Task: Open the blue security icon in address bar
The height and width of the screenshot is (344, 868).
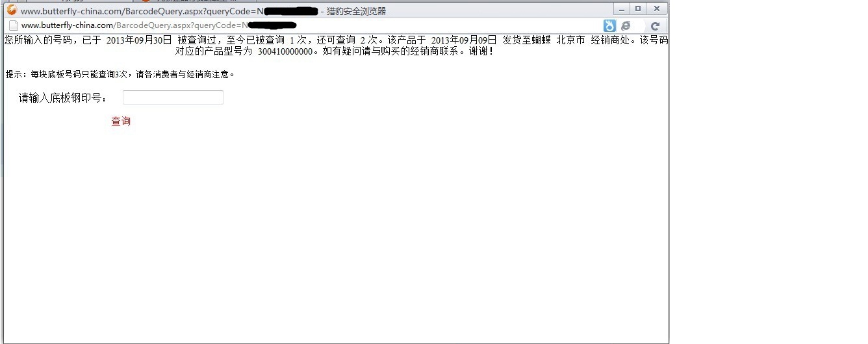Action: pyautogui.click(x=609, y=25)
